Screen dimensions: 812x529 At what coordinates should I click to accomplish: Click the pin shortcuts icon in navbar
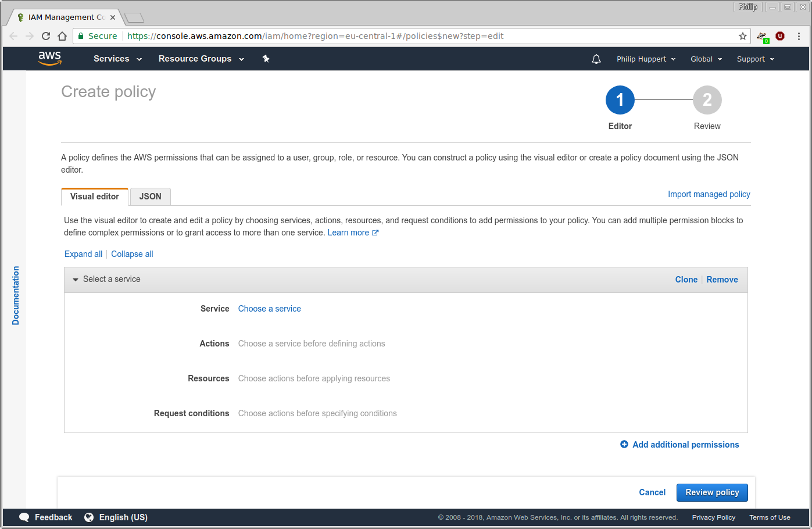tap(266, 59)
